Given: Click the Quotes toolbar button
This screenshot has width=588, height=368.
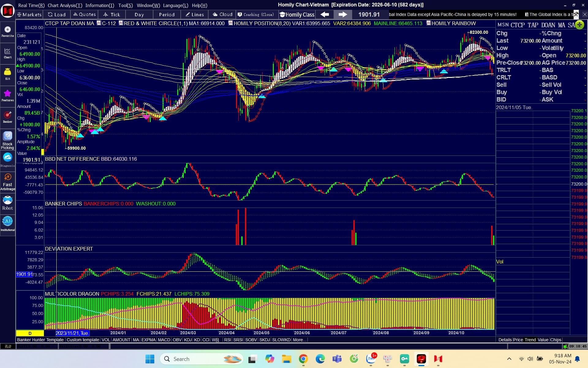Looking at the screenshot, I should point(84,14).
